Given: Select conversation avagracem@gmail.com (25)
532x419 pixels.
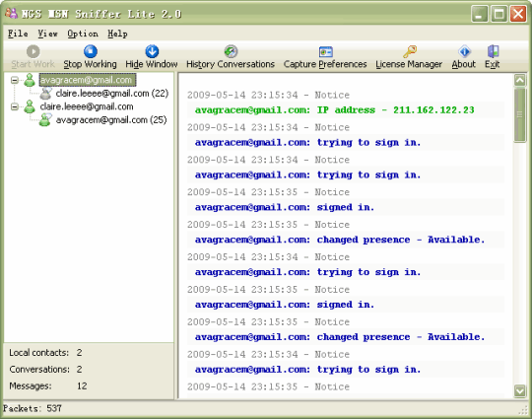Looking at the screenshot, I should (111, 120).
